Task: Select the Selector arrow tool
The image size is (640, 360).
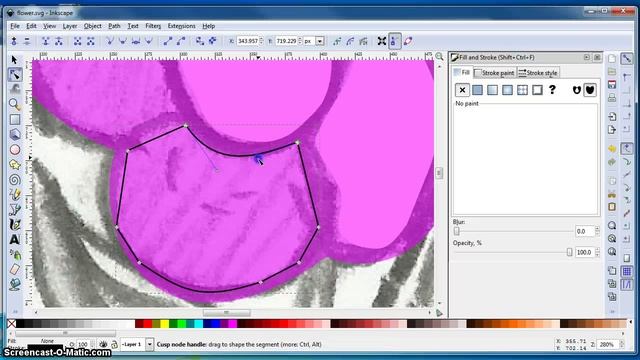Action: (x=15, y=60)
